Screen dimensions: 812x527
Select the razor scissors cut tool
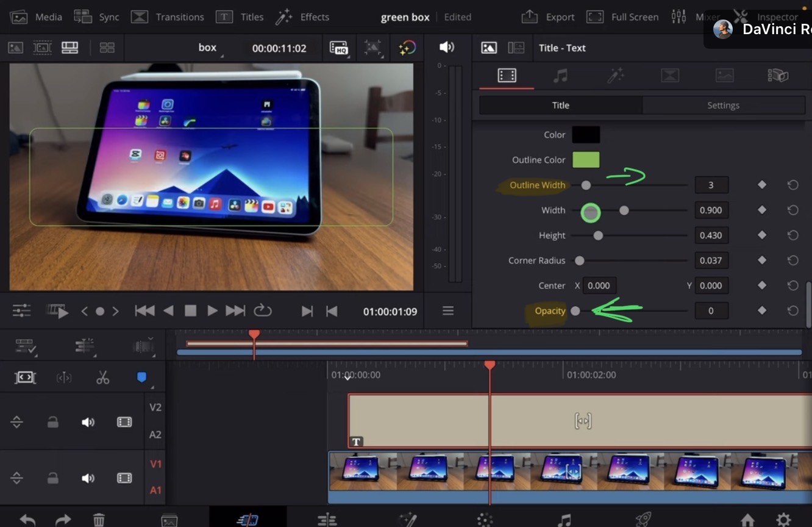click(102, 378)
